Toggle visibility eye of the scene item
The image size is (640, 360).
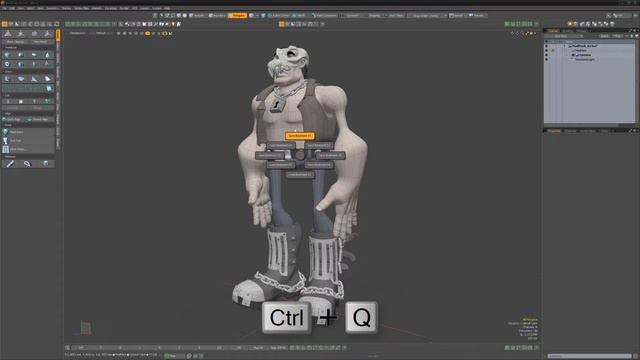click(x=547, y=46)
